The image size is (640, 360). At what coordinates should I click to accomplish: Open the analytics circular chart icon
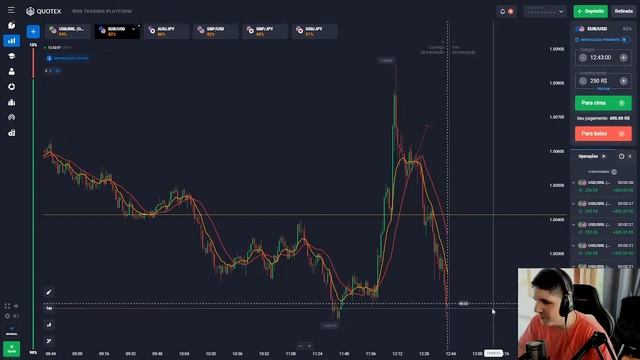[11, 87]
